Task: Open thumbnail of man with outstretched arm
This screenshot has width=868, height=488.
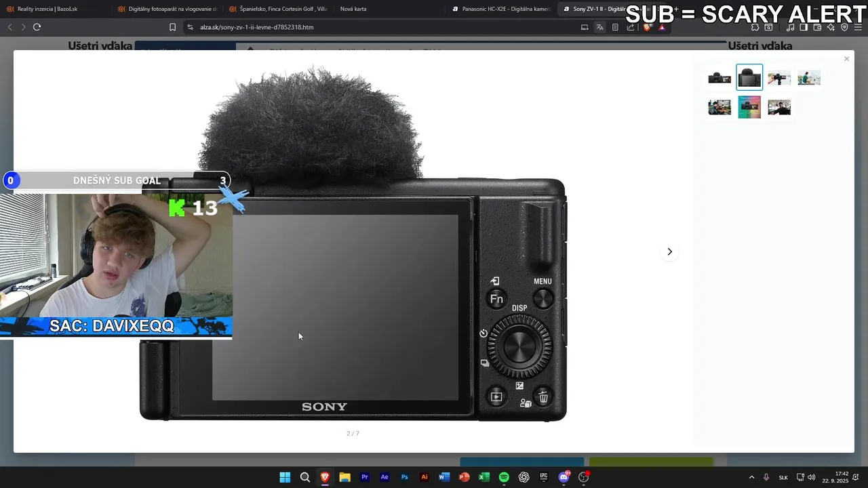Action: click(779, 107)
